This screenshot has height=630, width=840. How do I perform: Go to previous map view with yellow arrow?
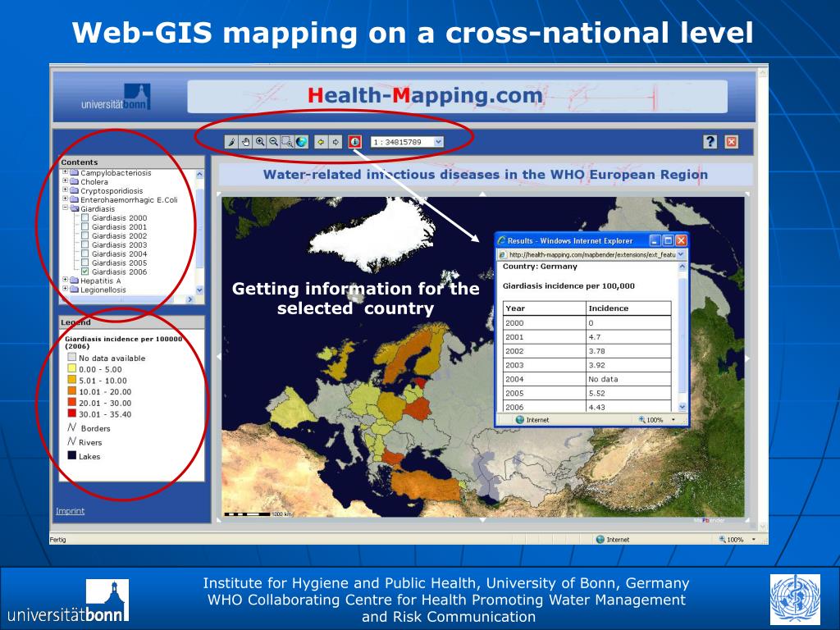(321, 142)
